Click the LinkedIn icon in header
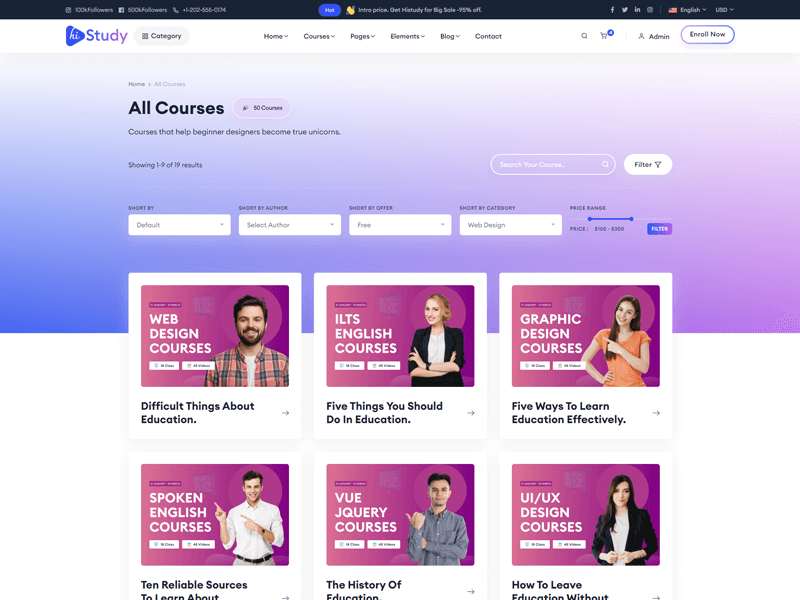This screenshot has width=800, height=600. [x=637, y=10]
